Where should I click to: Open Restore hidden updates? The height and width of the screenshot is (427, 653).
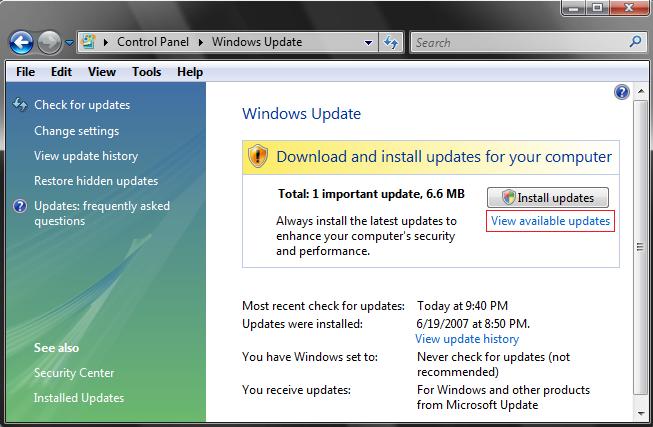(96, 181)
